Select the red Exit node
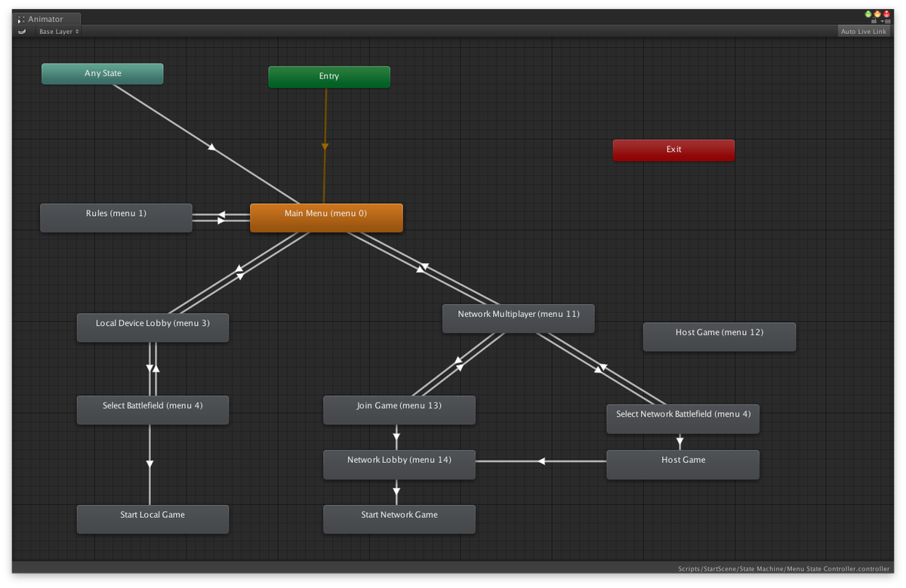The width and height of the screenshot is (906, 588). coord(673,150)
